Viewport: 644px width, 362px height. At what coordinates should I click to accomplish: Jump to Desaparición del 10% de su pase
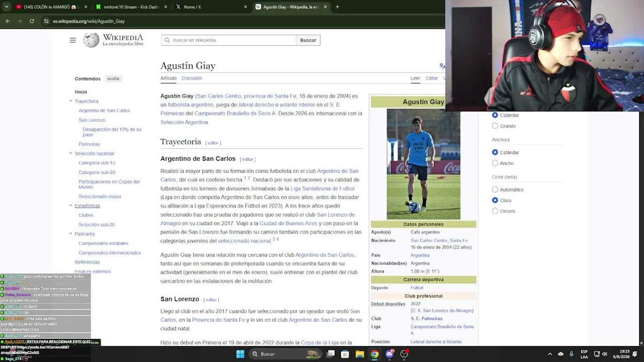coord(112,132)
